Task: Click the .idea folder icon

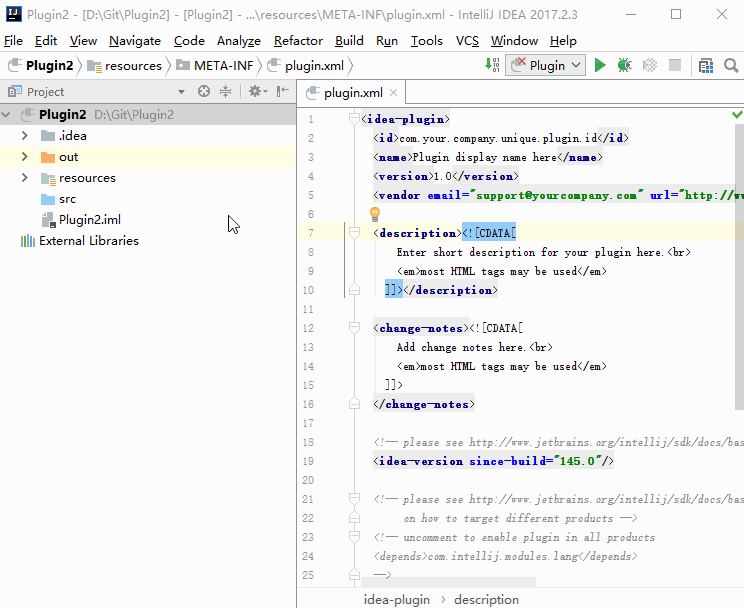Action: tap(48, 136)
